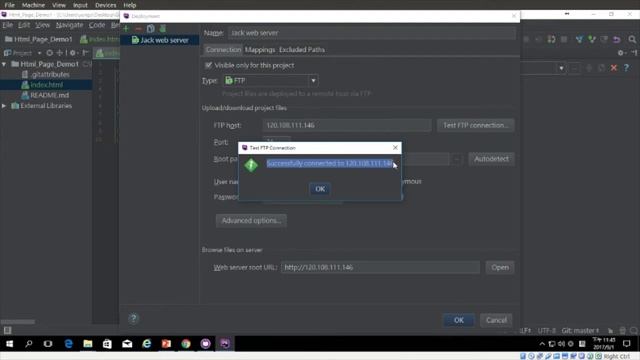The height and width of the screenshot is (360, 640).
Task: Open Chrome from taskbar
Action: [186, 344]
